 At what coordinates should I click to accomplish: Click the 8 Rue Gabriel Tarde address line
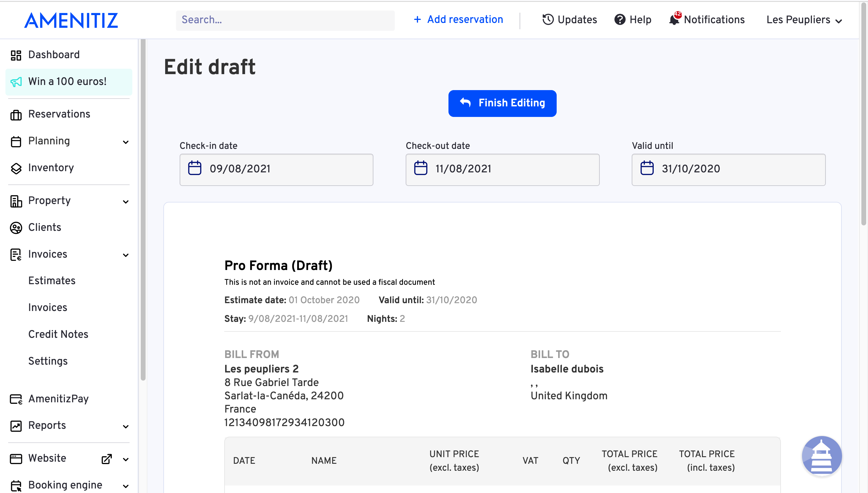click(272, 382)
